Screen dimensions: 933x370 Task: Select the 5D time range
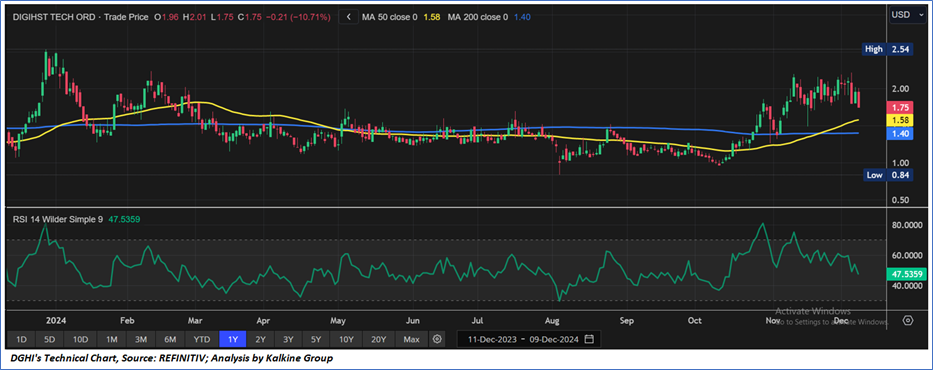pyautogui.click(x=50, y=340)
